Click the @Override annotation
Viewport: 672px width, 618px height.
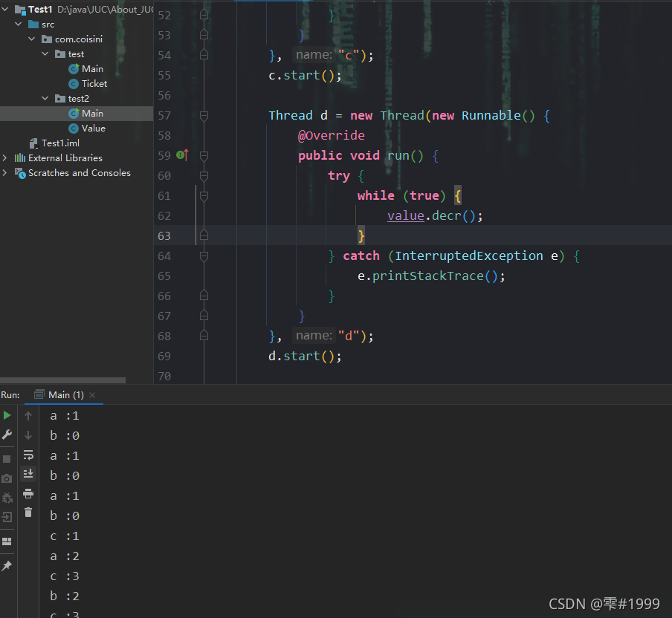[332, 136]
